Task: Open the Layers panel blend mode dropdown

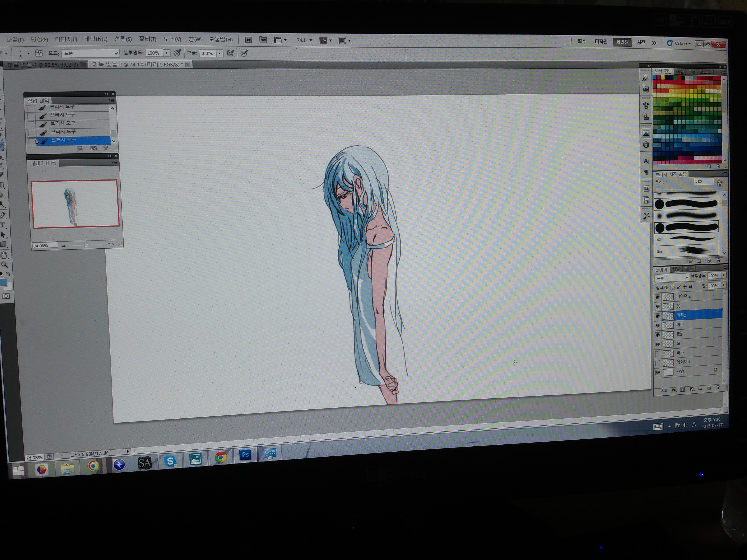Action: tap(672, 277)
